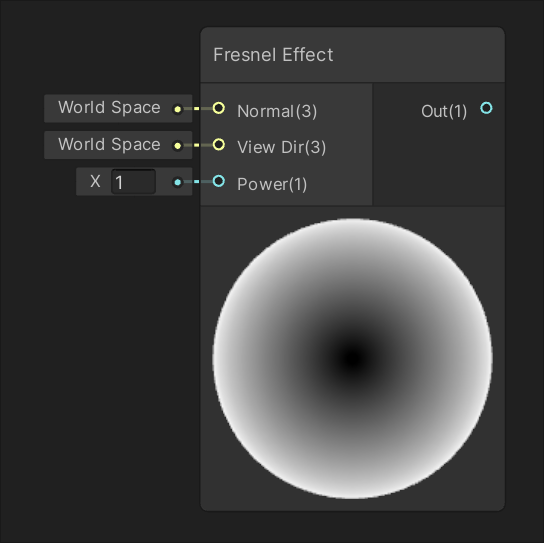Viewport: 544px width, 543px height.
Task: Click the dashed edge feeding the Normal port
Action: pyautogui.click(x=197, y=109)
